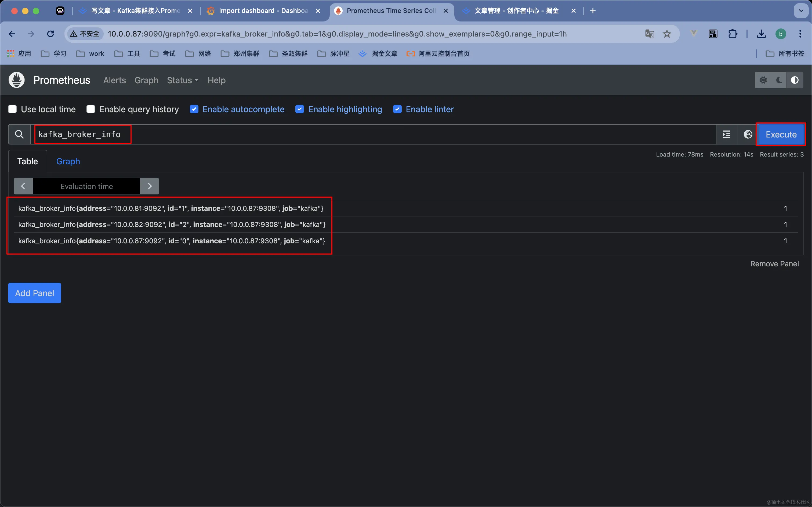The image size is (812, 507).
Task: Open the Graph nav item
Action: (x=147, y=80)
